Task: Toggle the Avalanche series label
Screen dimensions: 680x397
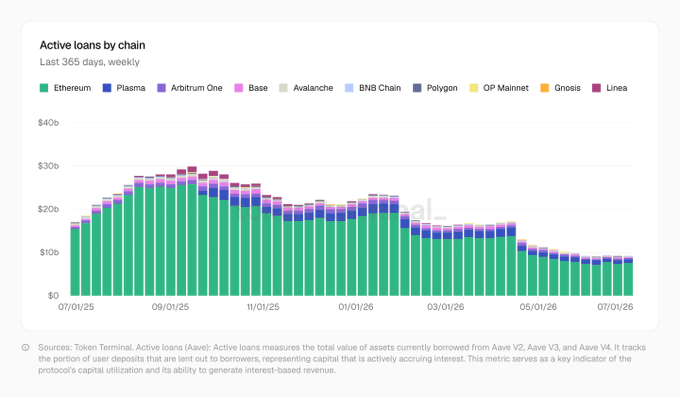Action: point(313,88)
